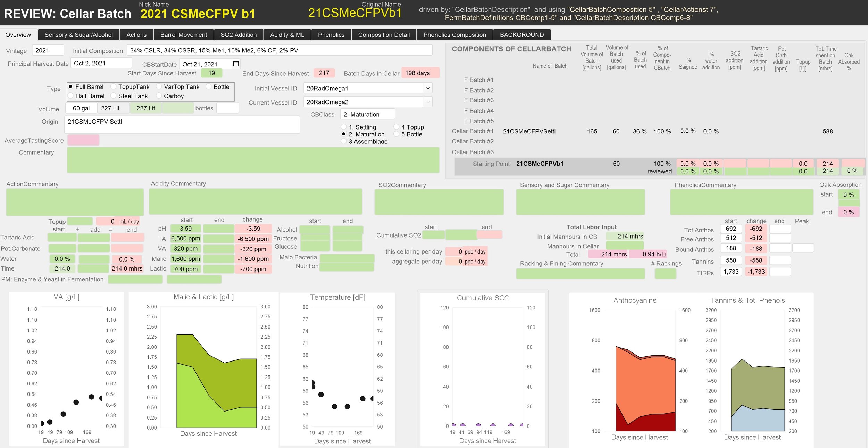Screen dimensions: 868x448
Task: Select the Full Barrel radio button
Action: tap(70, 86)
